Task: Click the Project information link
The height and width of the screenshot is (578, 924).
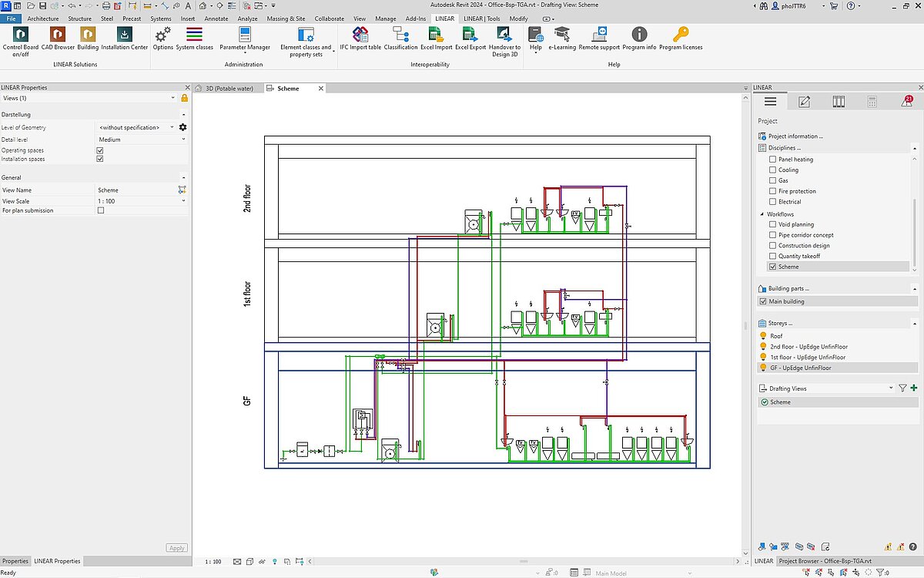Action: [x=795, y=136]
